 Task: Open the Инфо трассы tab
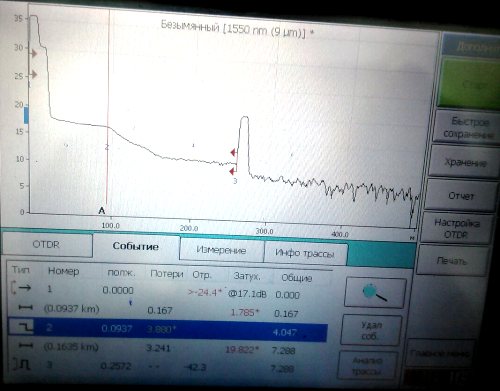(305, 253)
